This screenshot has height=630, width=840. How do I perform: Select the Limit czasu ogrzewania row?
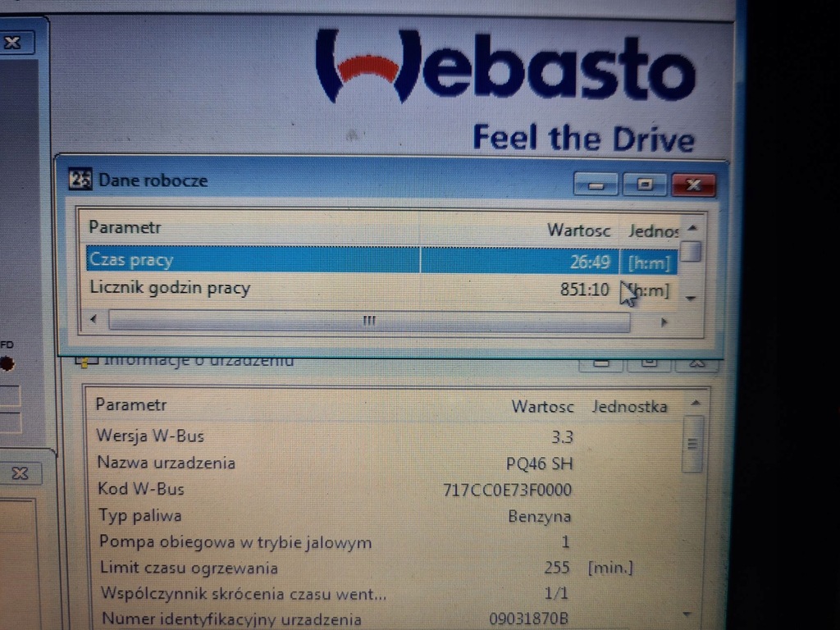point(386,568)
